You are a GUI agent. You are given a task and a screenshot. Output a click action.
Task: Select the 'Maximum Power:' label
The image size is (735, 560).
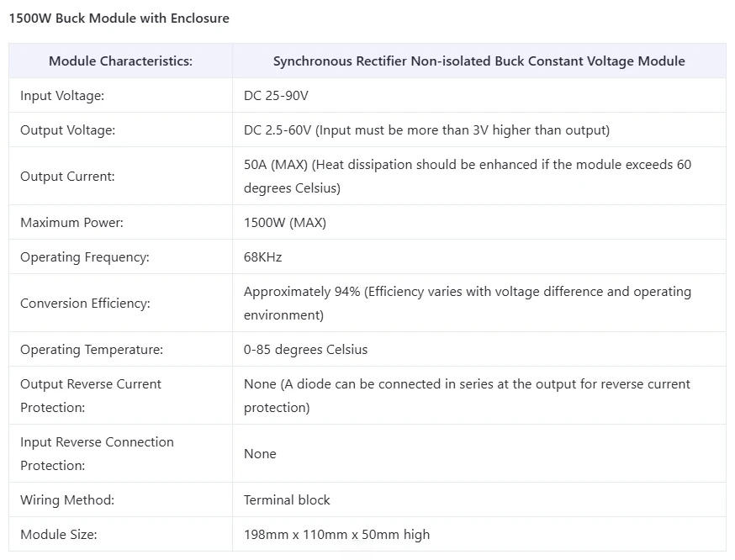click(71, 223)
